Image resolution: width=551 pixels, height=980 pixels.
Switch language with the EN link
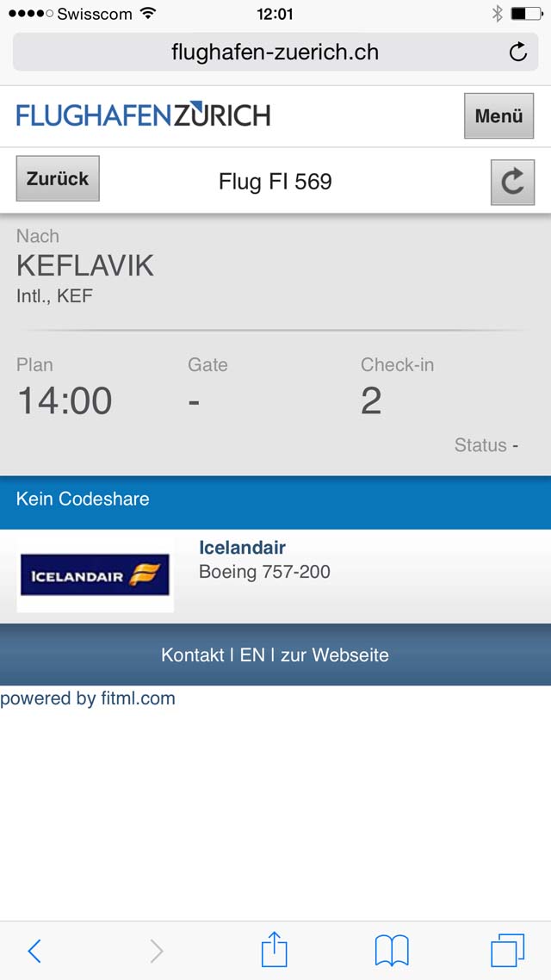pos(252,655)
